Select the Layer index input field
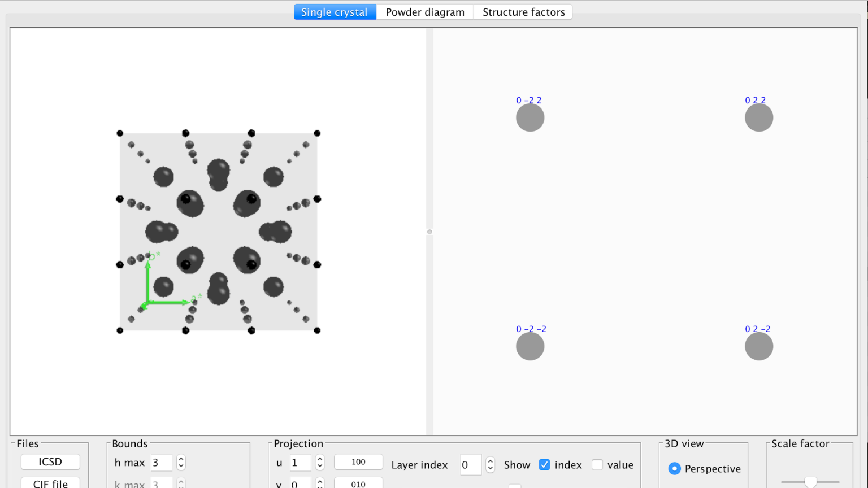This screenshot has width=868, height=488. coord(470,465)
